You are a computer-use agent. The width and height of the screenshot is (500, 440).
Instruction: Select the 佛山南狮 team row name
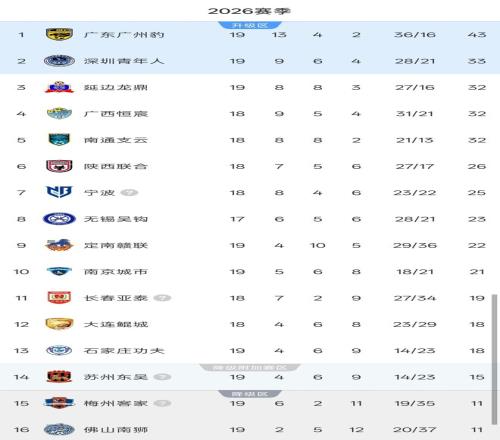[116, 430]
